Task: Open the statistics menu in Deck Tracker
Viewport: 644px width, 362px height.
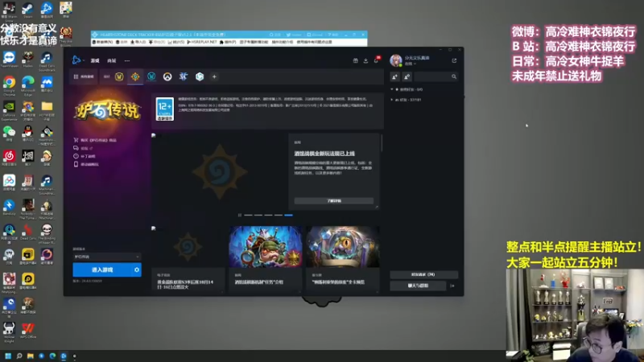Action: (x=175, y=42)
